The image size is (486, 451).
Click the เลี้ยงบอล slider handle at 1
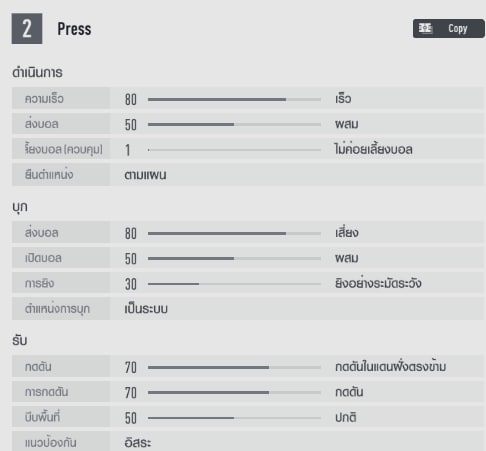click(x=149, y=150)
